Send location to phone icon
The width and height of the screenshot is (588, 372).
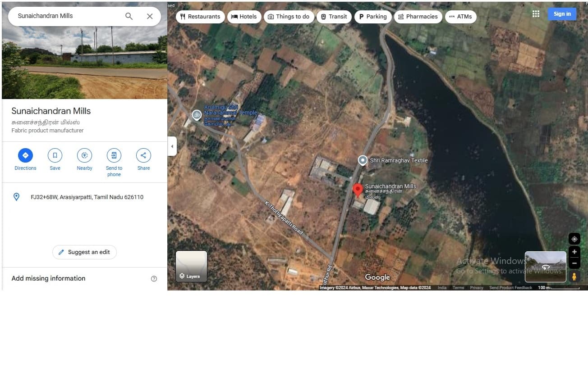pyautogui.click(x=114, y=155)
